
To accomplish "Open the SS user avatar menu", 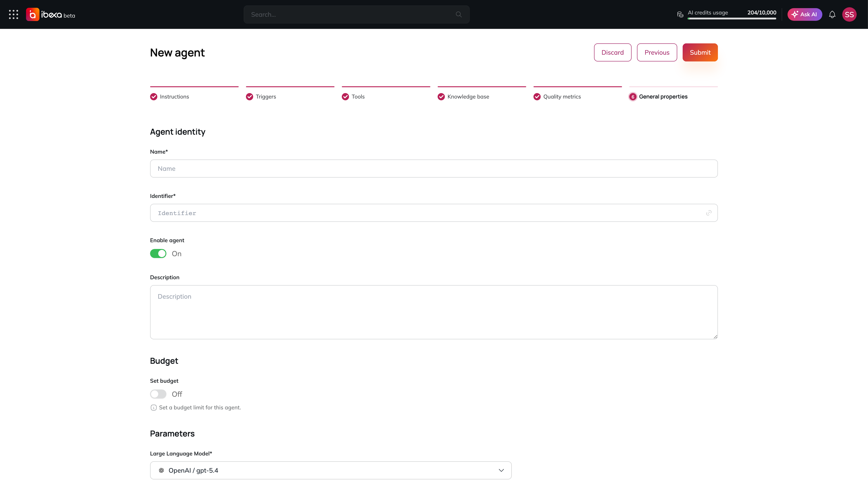I will coord(849,14).
